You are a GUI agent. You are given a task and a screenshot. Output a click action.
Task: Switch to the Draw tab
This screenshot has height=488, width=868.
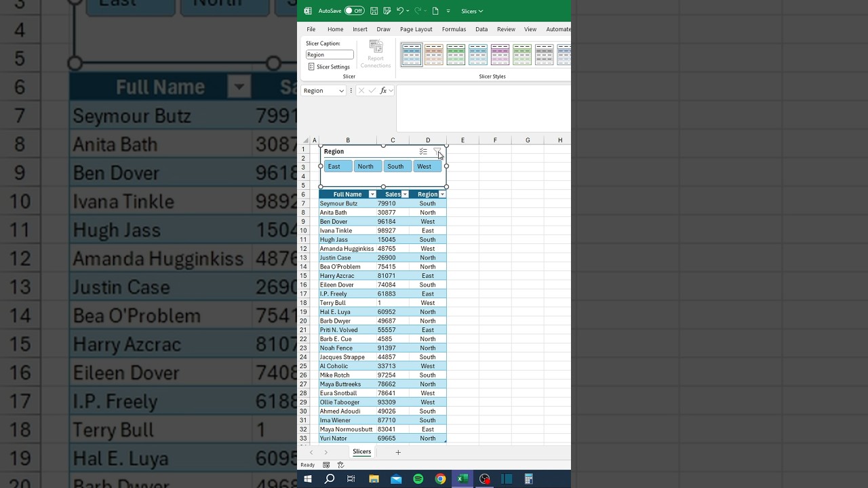coord(383,29)
